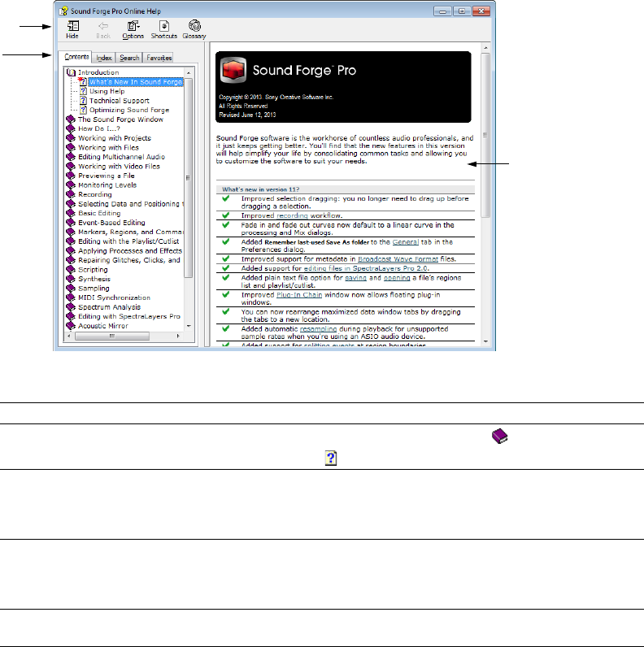Select What's New In Sound Forge topic
This screenshot has width=644, height=647.
[x=136, y=82]
